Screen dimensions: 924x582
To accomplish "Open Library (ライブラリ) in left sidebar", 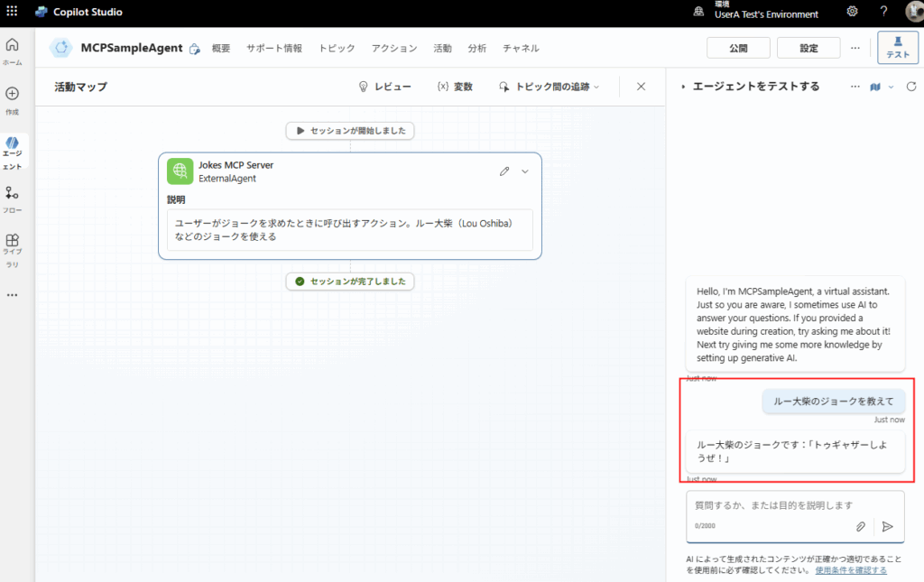I will tap(12, 250).
